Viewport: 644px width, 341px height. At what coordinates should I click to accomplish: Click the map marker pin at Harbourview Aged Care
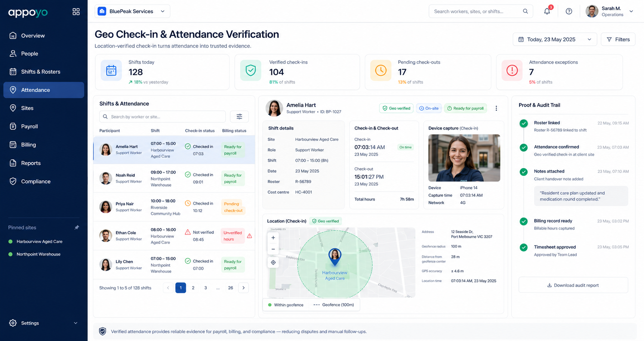(x=335, y=257)
